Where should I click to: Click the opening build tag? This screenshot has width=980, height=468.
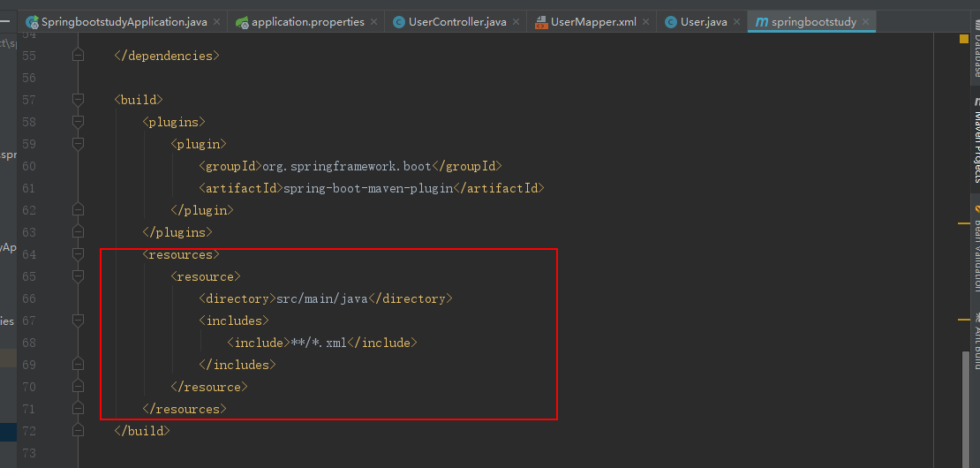point(138,100)
